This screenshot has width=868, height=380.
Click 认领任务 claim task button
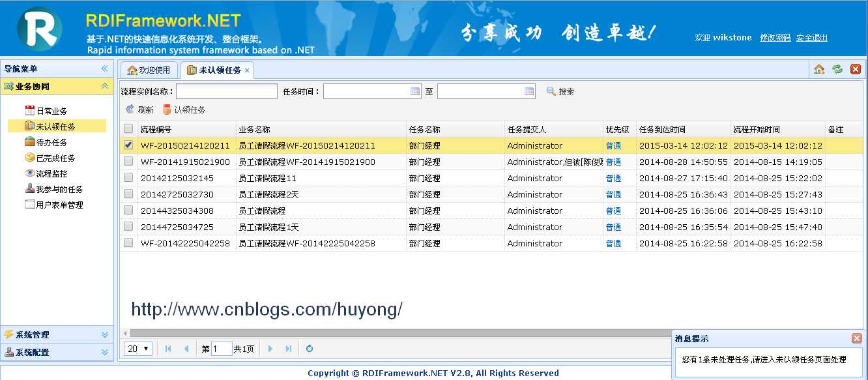(x=184, y=110)
